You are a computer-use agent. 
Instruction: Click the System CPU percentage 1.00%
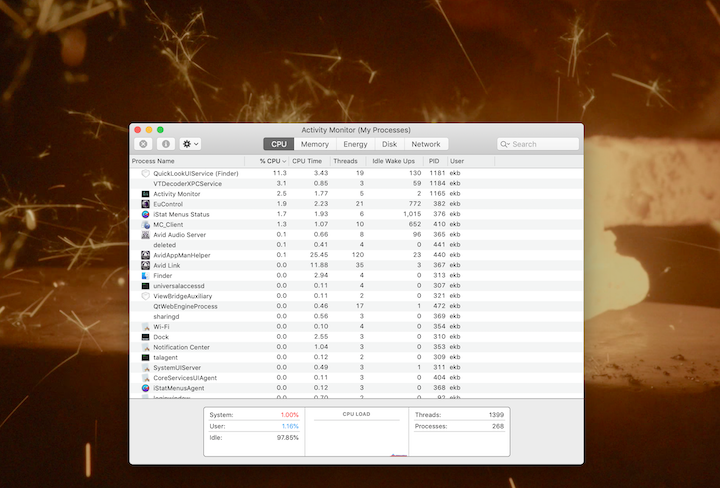289,415
